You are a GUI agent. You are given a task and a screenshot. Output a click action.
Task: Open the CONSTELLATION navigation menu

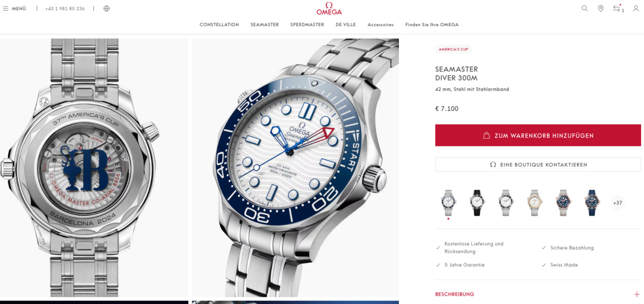(x=219, y=25)
